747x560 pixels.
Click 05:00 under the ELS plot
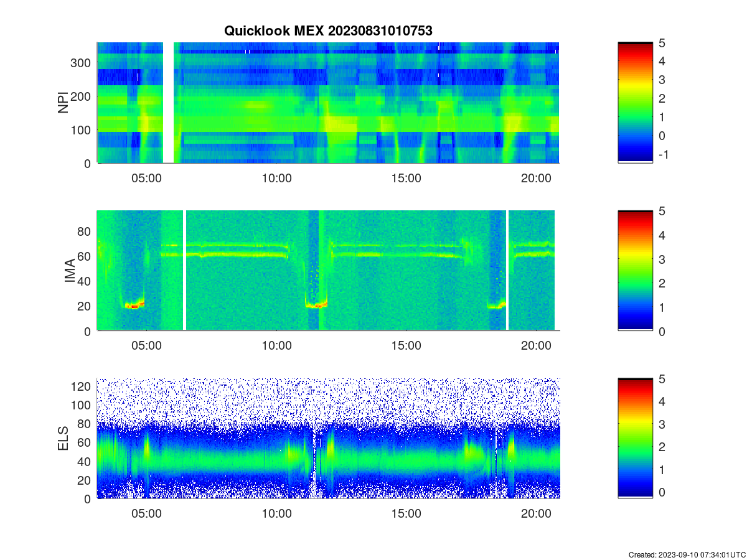146,514
